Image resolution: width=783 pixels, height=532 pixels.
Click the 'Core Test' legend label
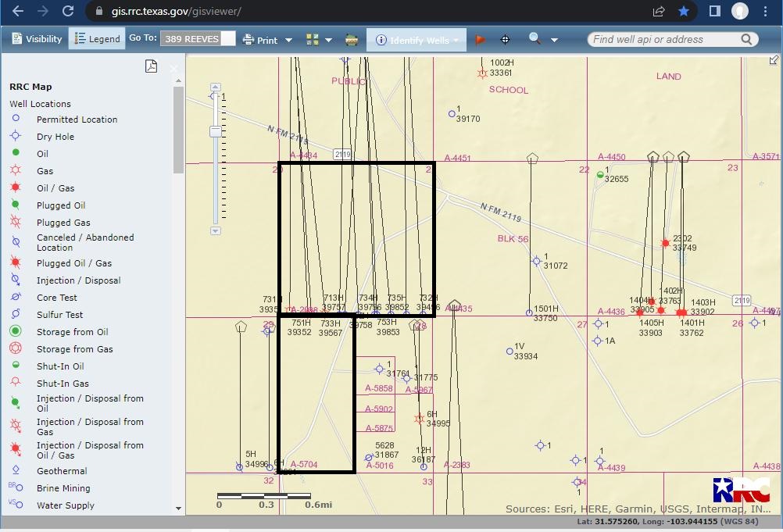click(x=56, y=298)
